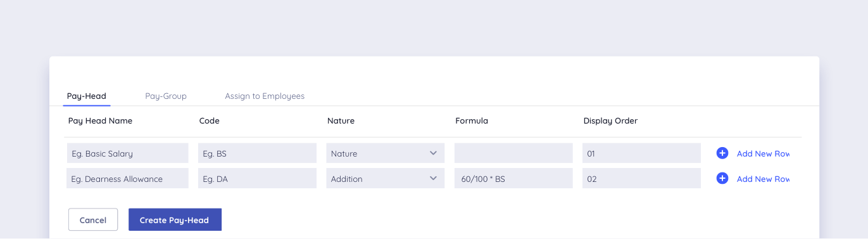
Task: Click the Cancel button
Action: (93, 220)
